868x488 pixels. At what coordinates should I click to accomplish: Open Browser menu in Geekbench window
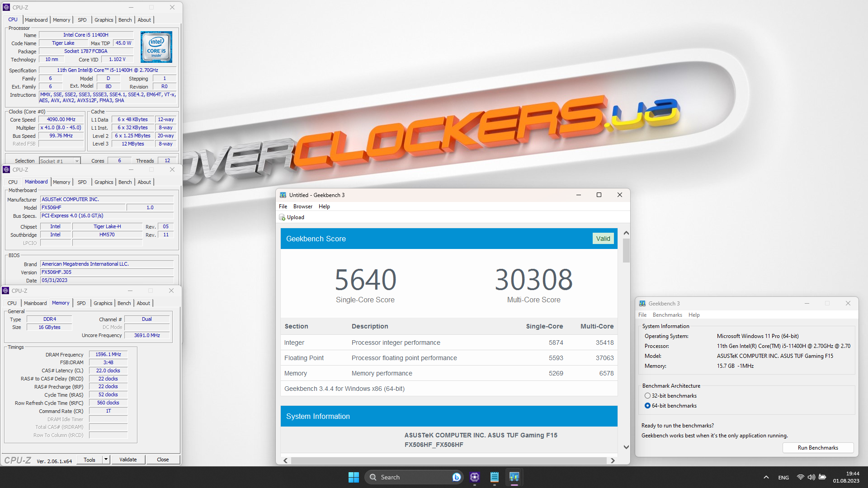(x=303, y=206)
